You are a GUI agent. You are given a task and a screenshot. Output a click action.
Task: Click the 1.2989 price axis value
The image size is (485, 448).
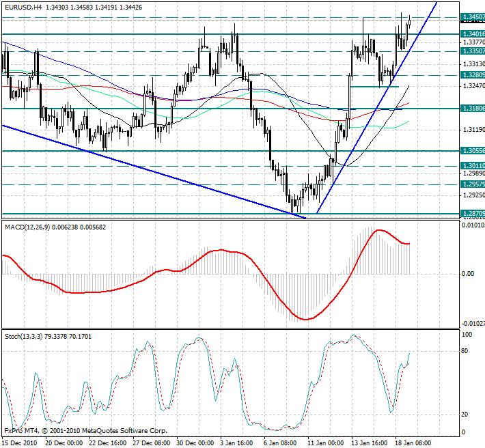pos(473,173)
